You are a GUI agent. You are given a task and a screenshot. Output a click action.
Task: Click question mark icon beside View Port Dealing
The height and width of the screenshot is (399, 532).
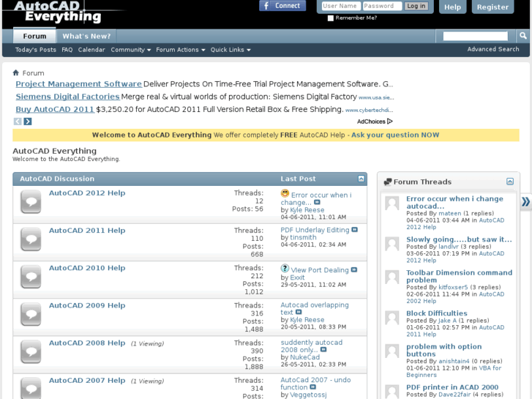[285, 268]
